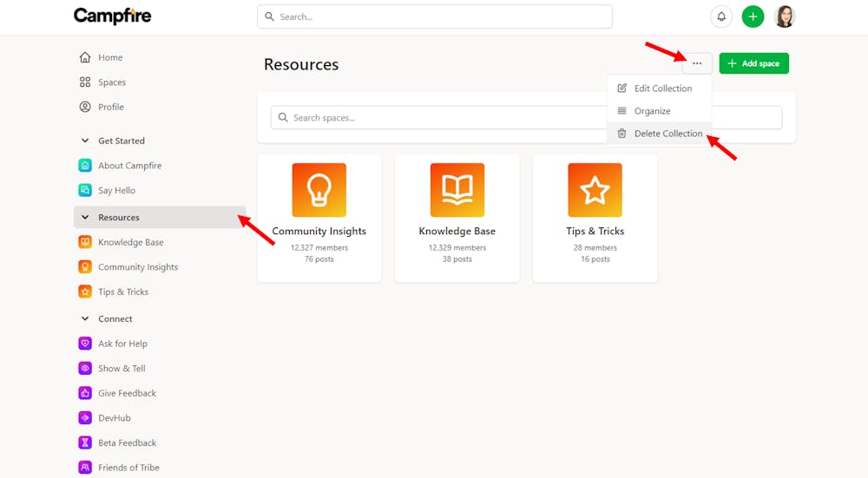Open the notifications bell
Screen dimensions: 868x478
pos(720,16)
